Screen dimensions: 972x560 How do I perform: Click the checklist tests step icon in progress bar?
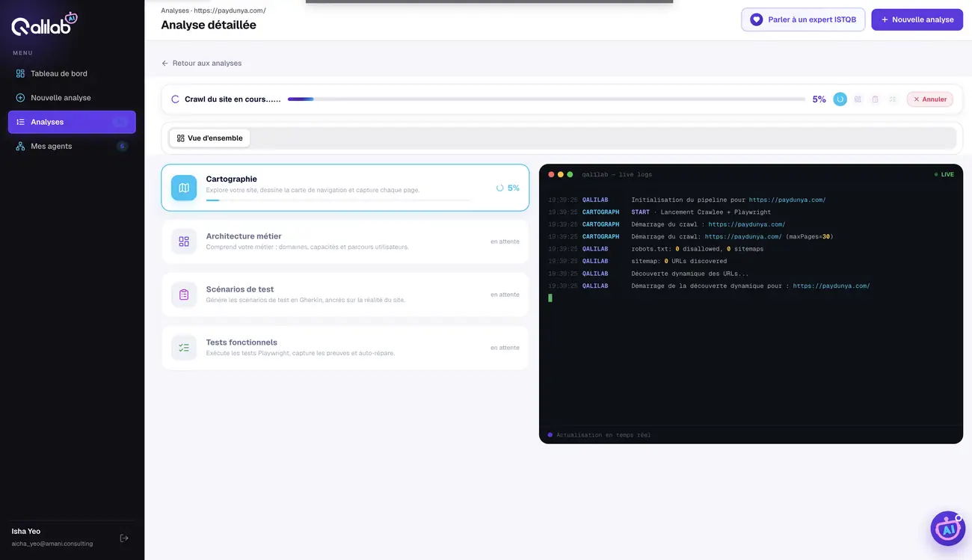click(x=892, y=99)
